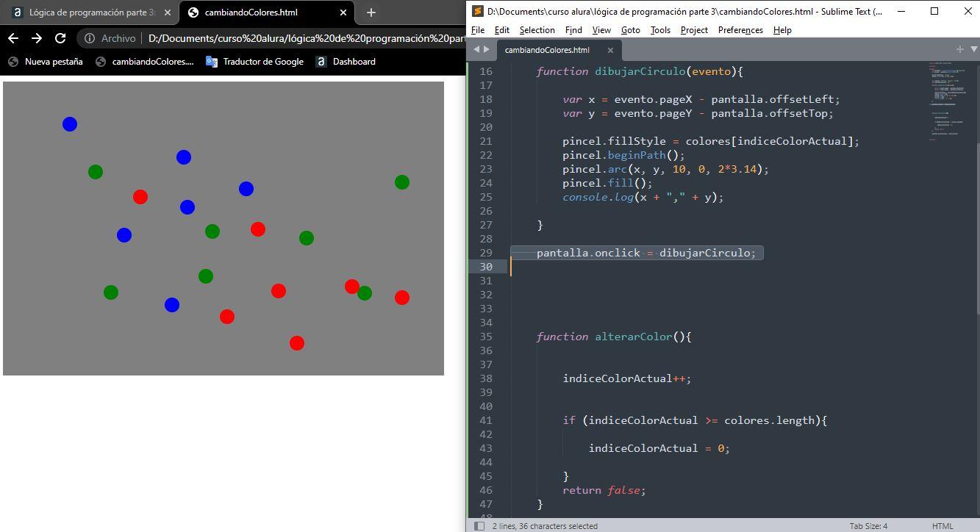Go to next tab arrow in Sublime
Screen dimensions: 980x532
[x=487, y=49]
